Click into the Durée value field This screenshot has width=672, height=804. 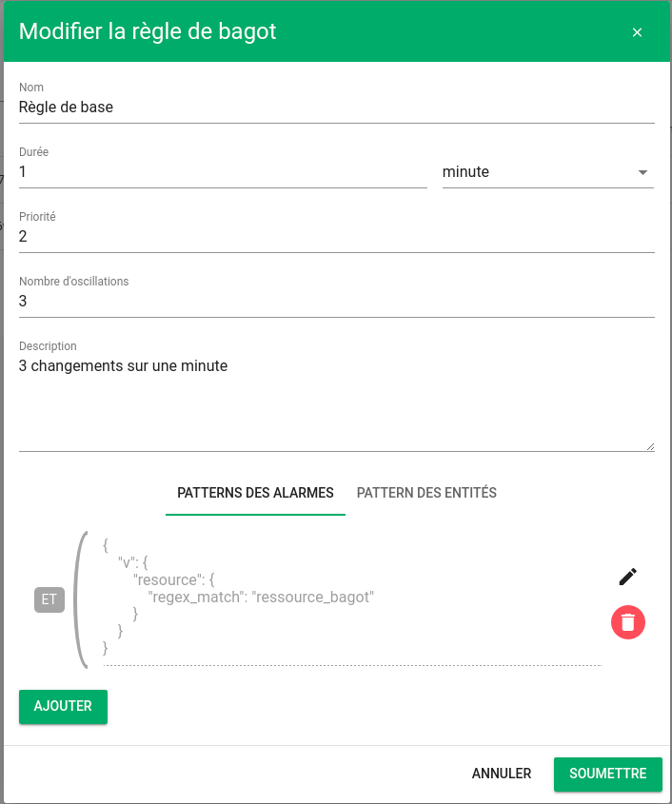223,172
